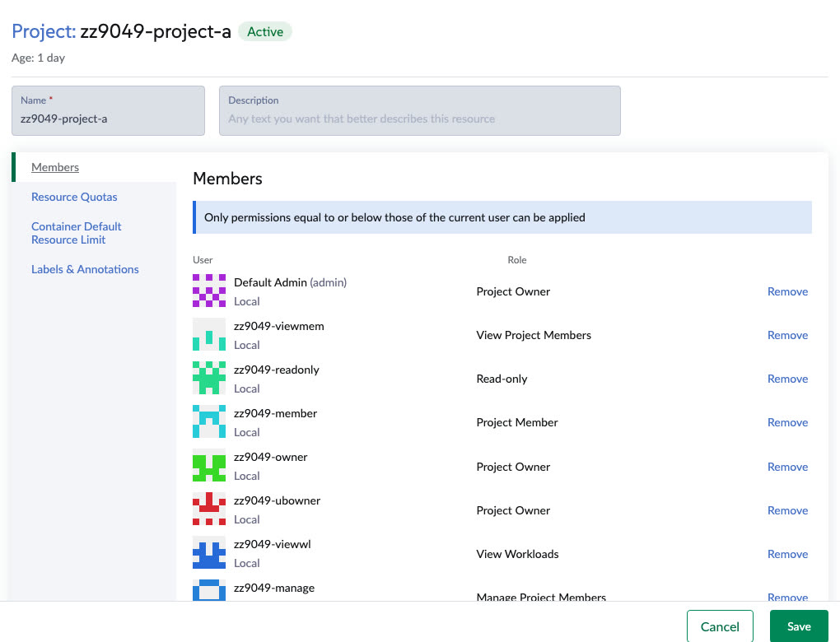Click the zz9049-viewwl avatar icon
The image size is (840, 642).
click(x=209, y=552)
